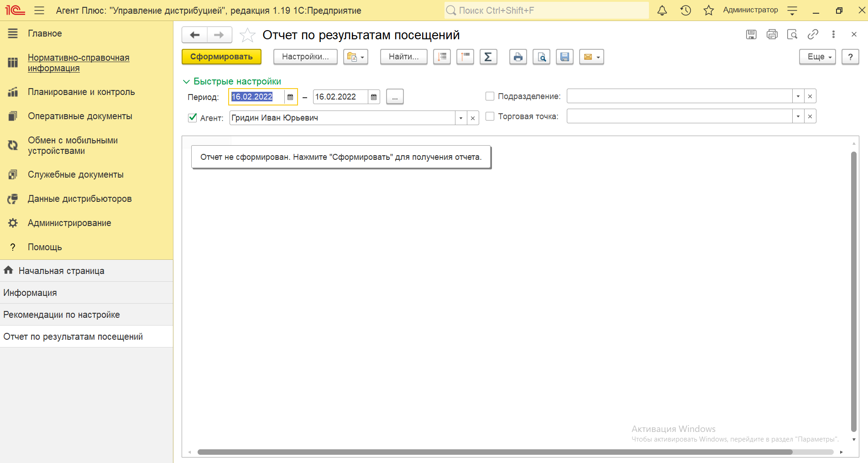Open history clock icon in title bar
Viewport: 868px width, 463px height.
[685, 11]
